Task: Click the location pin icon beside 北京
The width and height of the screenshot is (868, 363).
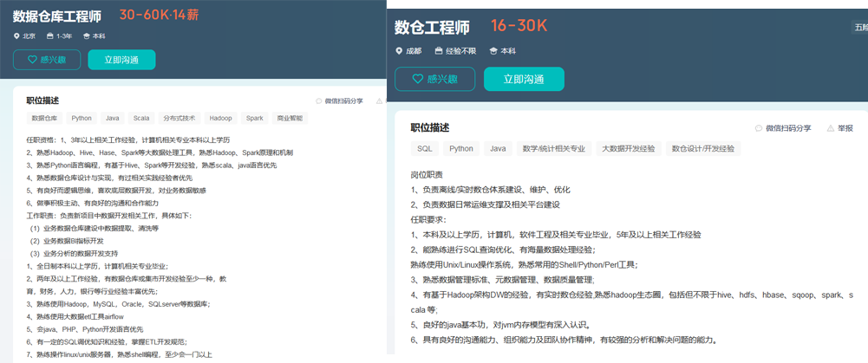Action: tap(16, 36)
